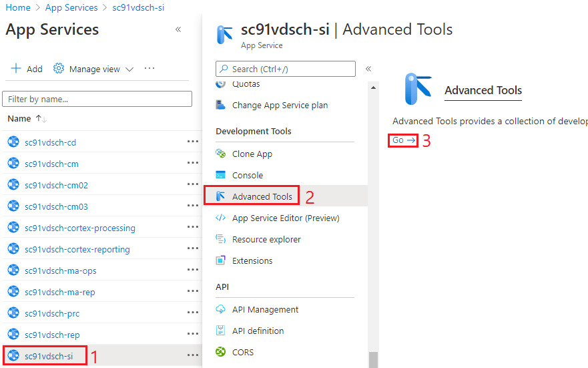Open the sc91vdsch-rep app service
This screenshot has height=368, width=588.
pyautogui.click(x=52, y=335)
